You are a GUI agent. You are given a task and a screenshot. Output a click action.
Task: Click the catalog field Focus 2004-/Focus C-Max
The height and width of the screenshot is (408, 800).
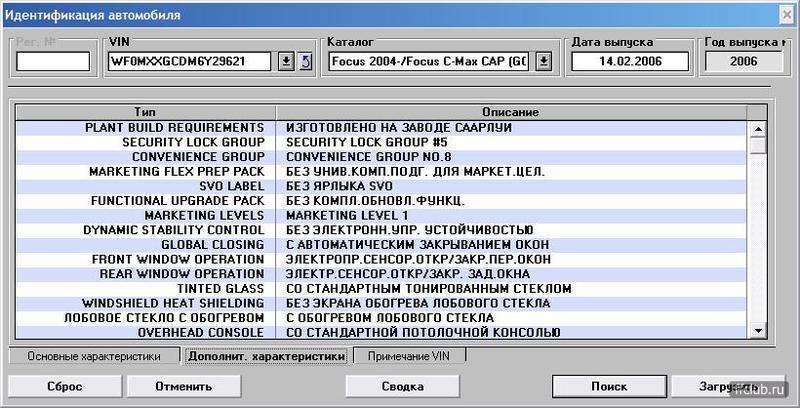click(x=431, y=62)
